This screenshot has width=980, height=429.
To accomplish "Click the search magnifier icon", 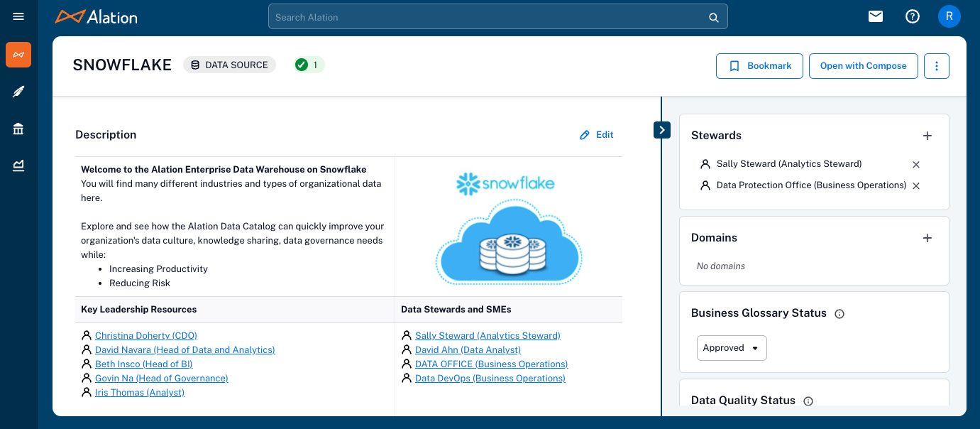I will tap(714, 17).
